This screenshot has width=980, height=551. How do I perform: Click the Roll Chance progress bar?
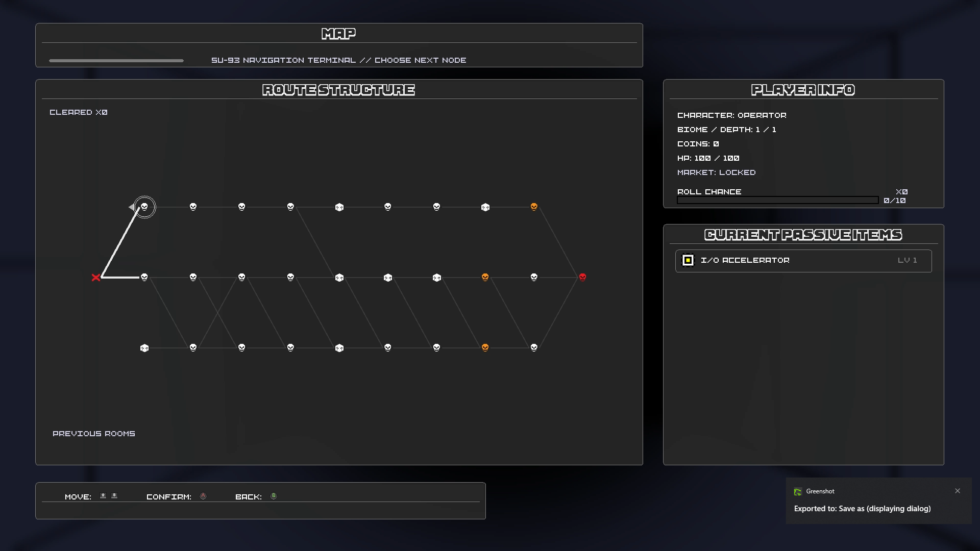point(777,200)
